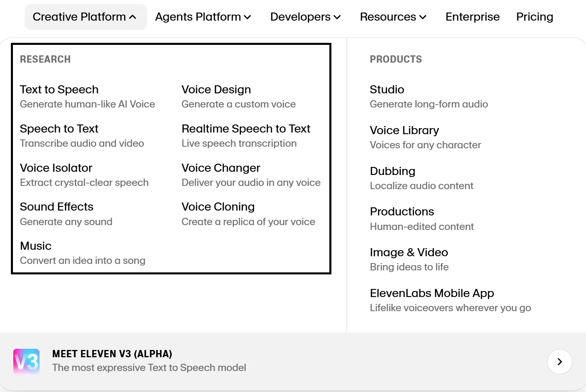The width and height of the screenshot is (586, 392).
Task: Expand the Resources dropdown
Action: pyautogui.click(x=393, y=17)
